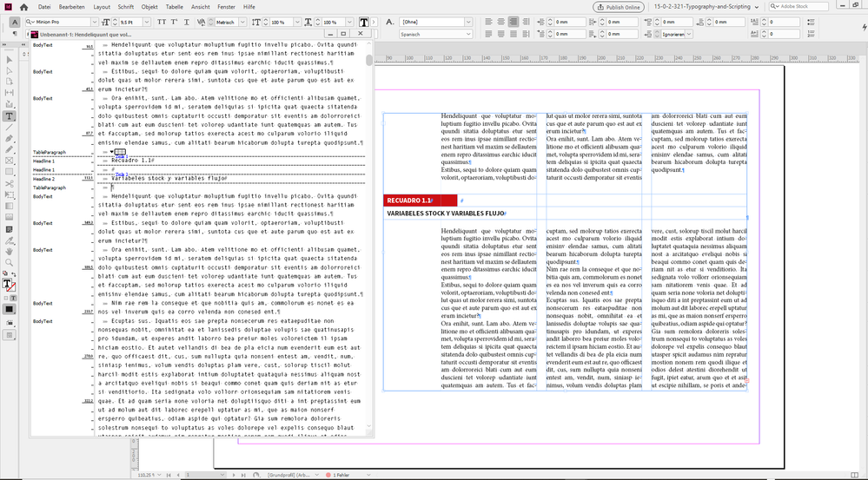Pick the Scissors tool
This screenshot has height=480, width=868.
pyautogui.click(x=9, y=183)
